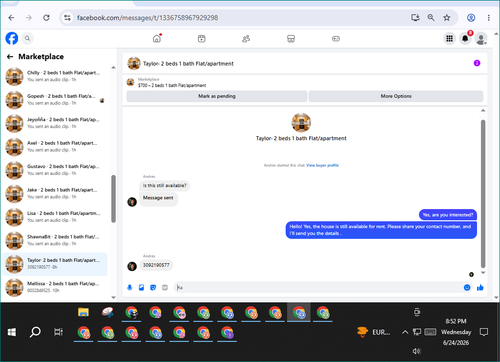Open Facebook search magnifier
The image size is (500, 362).
pos(28,38)
